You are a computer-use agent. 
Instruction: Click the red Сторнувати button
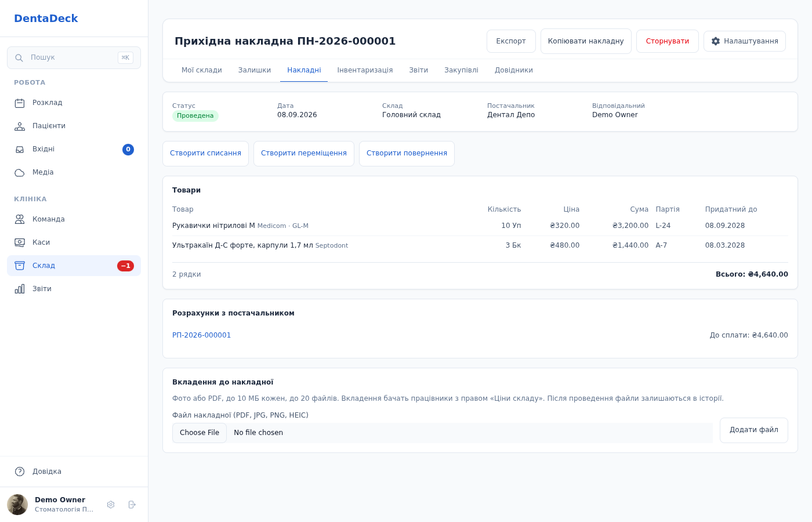point(668,41)
